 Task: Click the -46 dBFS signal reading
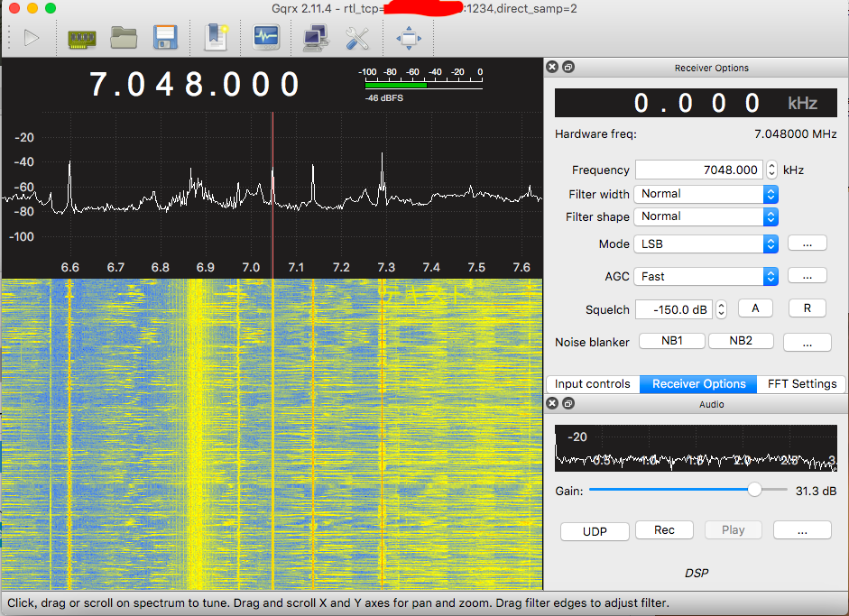383,98
